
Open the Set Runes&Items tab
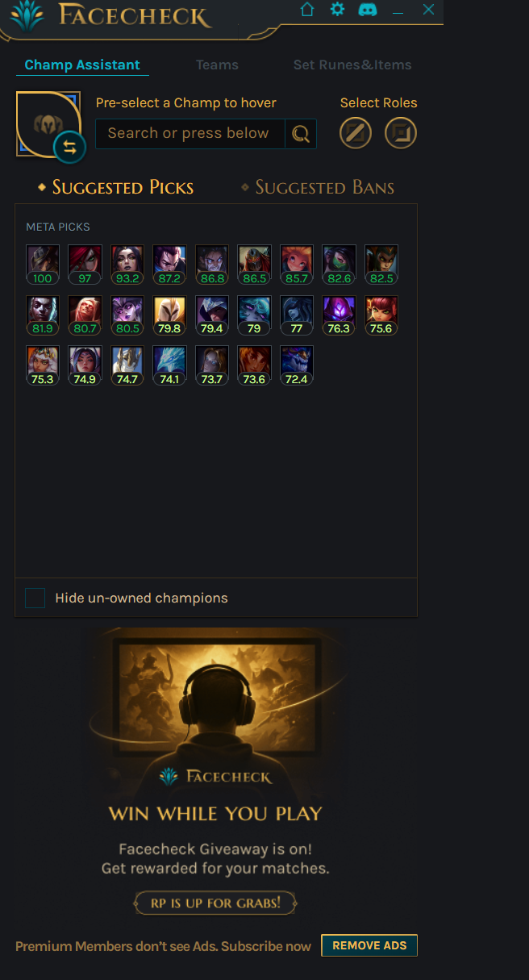[x=352, y=65]
